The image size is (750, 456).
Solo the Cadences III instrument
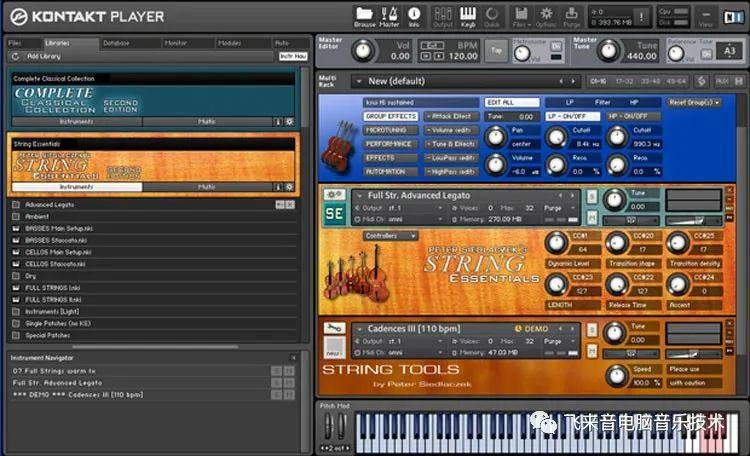592,330
